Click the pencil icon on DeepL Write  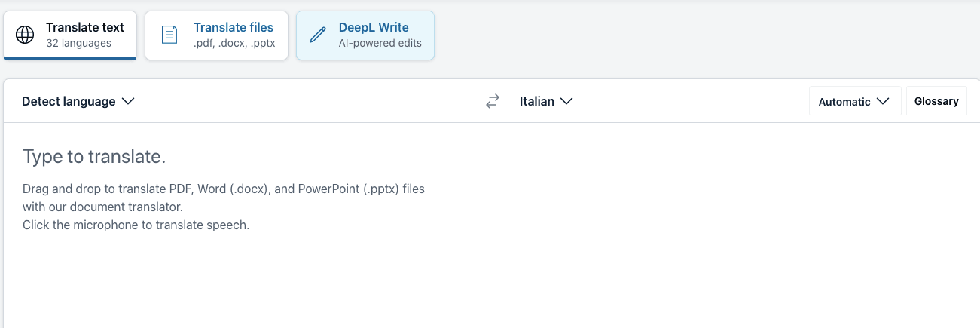tap(318, 35)
